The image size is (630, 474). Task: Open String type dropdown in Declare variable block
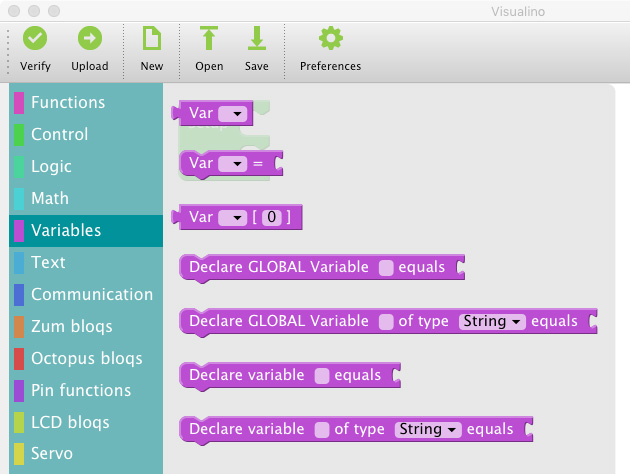coord(427,430)
